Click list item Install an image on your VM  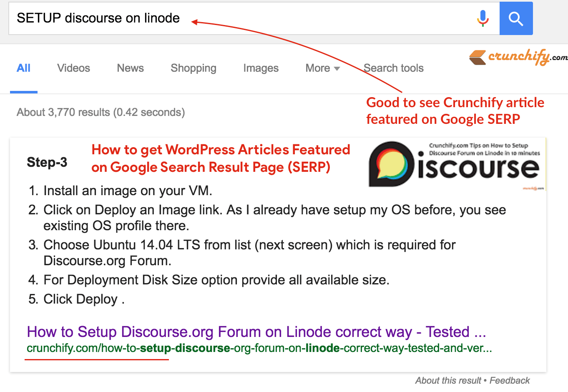click(x=128, y=191)
